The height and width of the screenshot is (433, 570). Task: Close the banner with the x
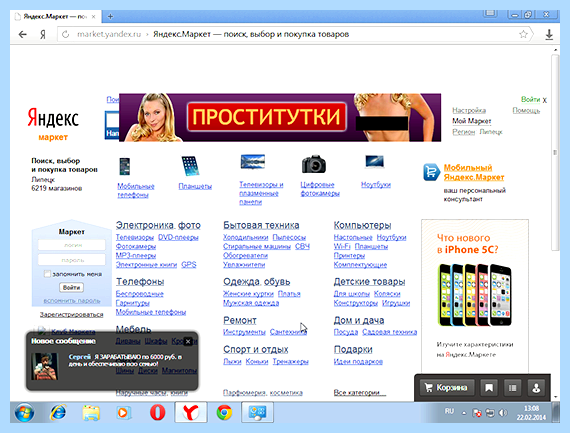coord(545,100)
